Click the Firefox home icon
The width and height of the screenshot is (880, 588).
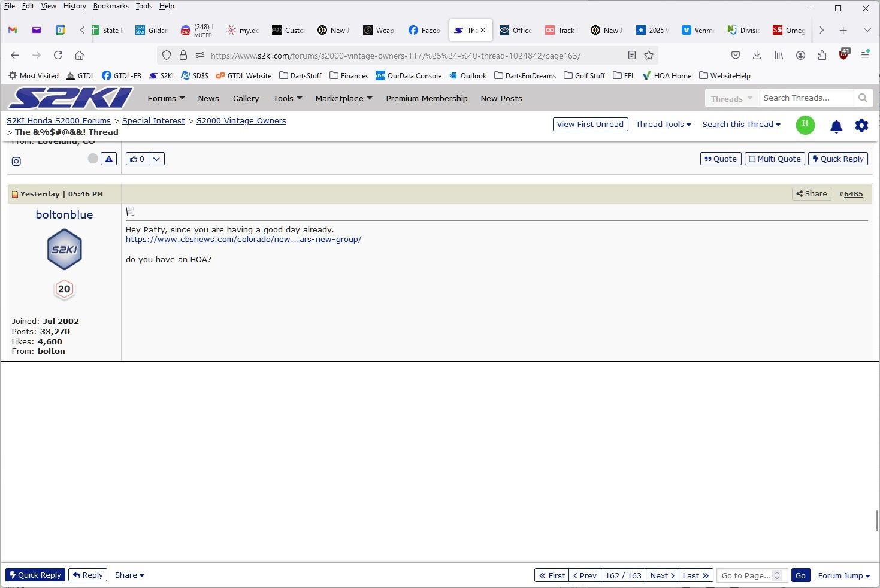(79, 55)
